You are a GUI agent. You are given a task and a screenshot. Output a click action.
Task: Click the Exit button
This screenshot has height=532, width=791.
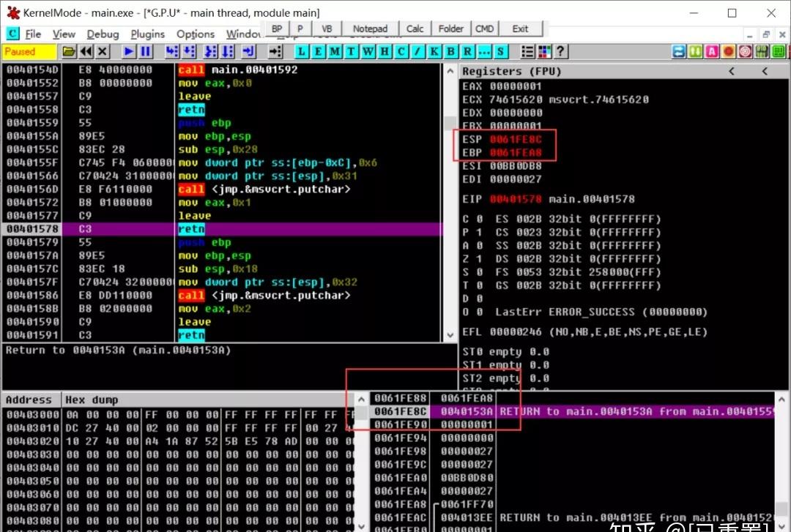click(x=521, y=29)
